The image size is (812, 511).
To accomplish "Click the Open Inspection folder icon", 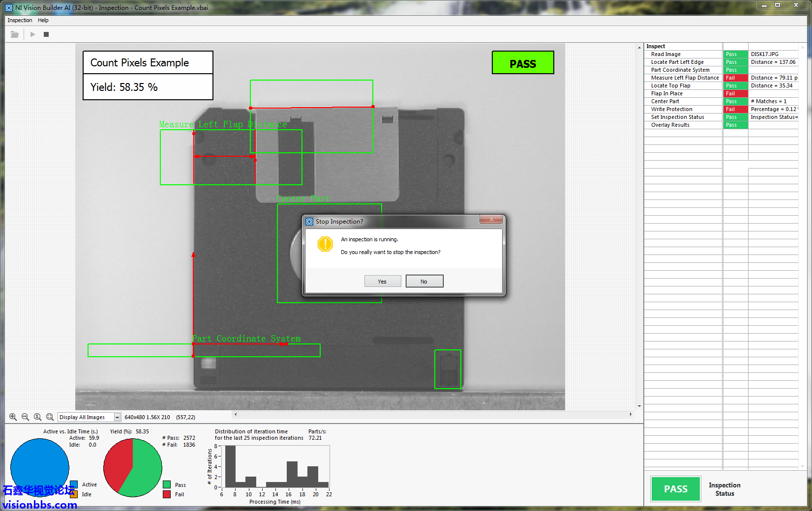I will tap(15, 34).
